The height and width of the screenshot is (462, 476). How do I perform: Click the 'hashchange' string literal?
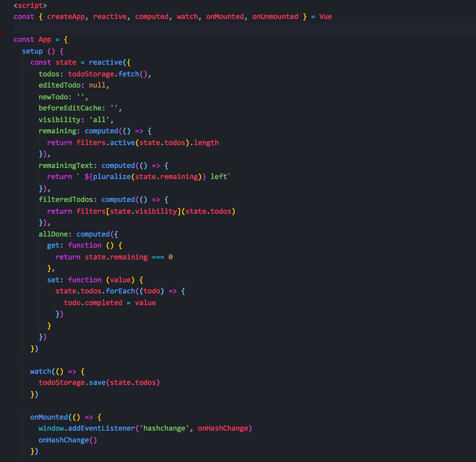[x=164, y=428]
